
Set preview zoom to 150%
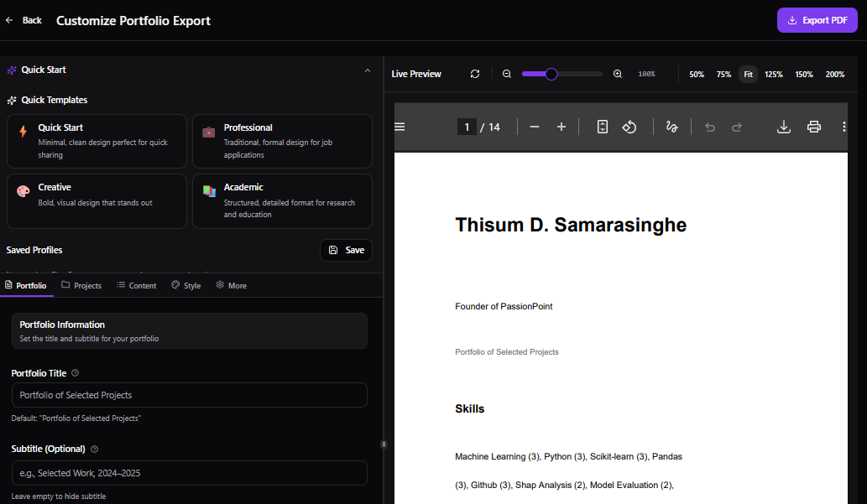pos(804,74)
